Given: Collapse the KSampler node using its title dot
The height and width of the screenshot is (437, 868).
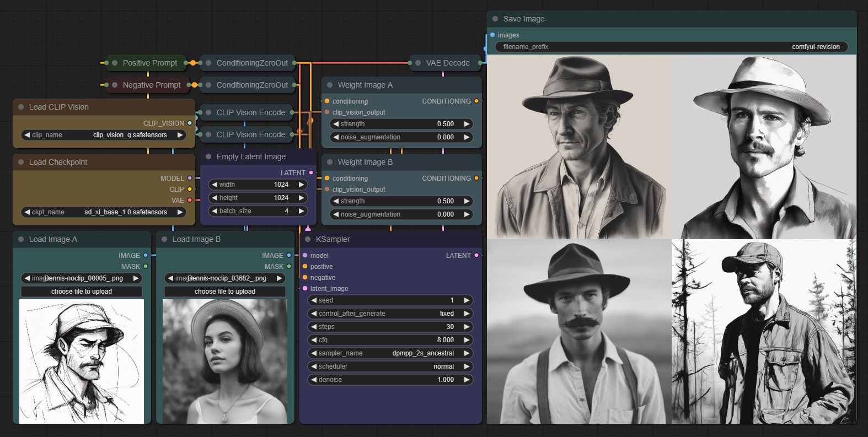Looking at the screenshot, I should click(308, 239).
